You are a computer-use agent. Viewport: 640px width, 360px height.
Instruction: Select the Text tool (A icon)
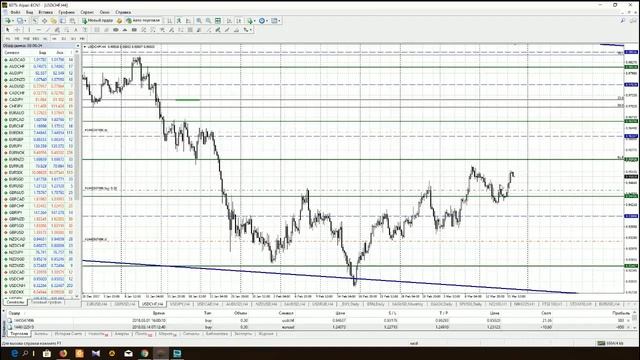click(x=76, y=30)
